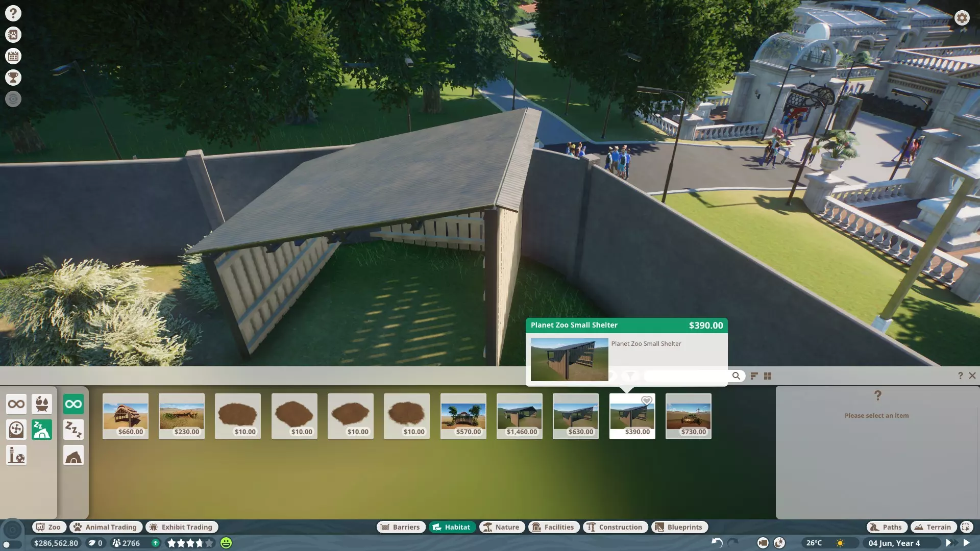This screenshot has height=551, width=980.
Task: Open the Nature tab
Action: [502, 527]
